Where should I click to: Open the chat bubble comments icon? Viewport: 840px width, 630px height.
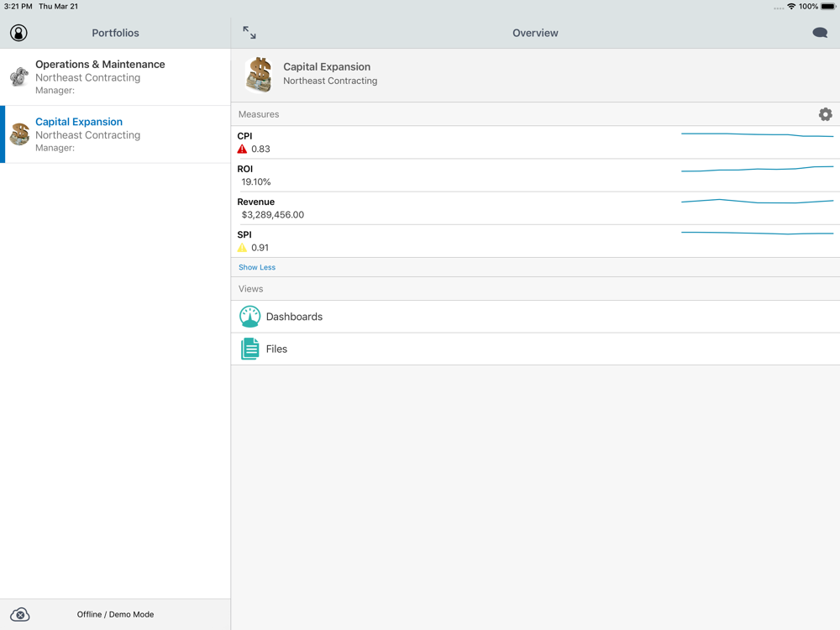[820, 33]
